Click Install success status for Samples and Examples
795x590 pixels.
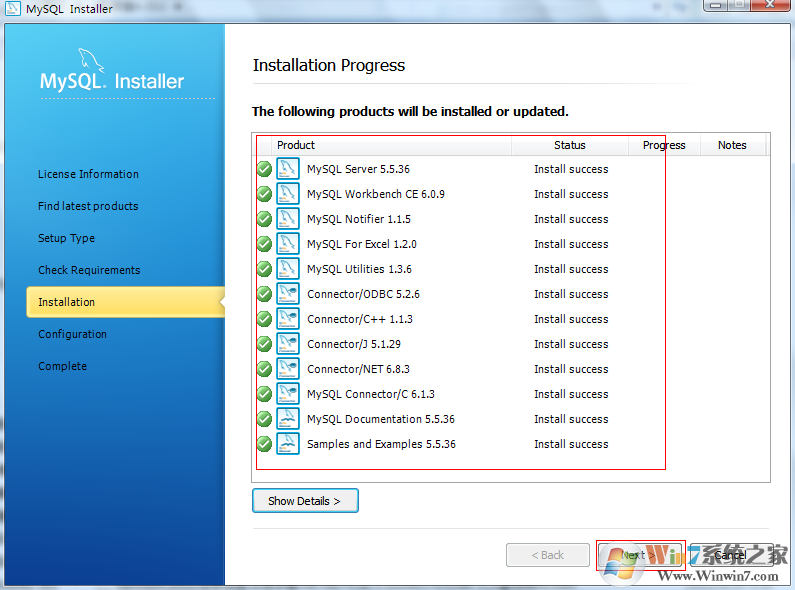click(x=571, y=444)
